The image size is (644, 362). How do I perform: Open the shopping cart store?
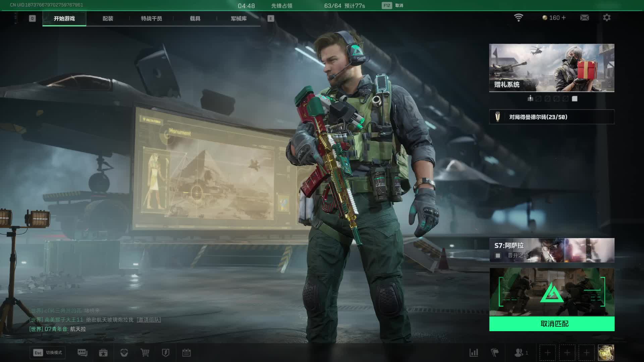point(145,353)
